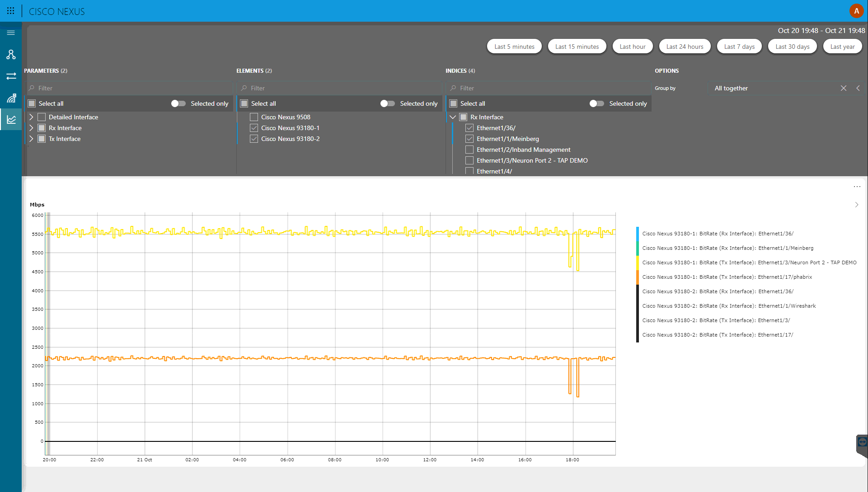Click yellow swatch of Neuron Port 2 legend
Screen dimensions: 868x492
638,262
